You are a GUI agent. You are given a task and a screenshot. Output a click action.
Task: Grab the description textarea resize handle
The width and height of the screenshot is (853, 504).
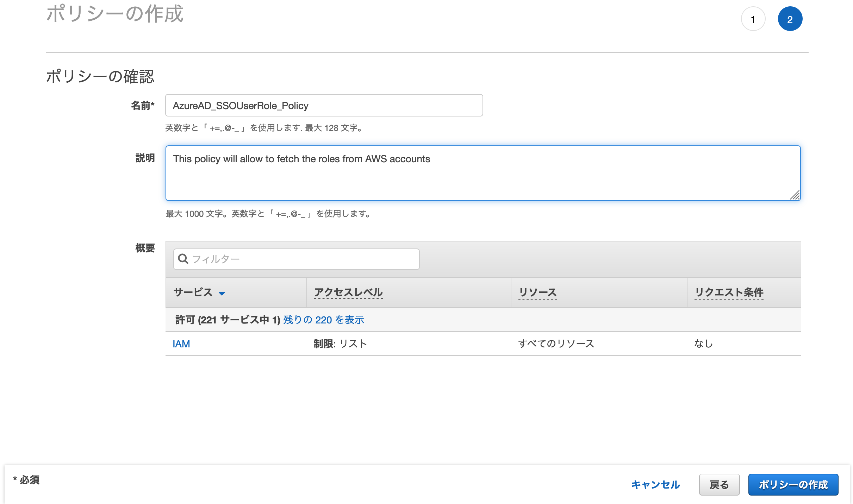795,195
